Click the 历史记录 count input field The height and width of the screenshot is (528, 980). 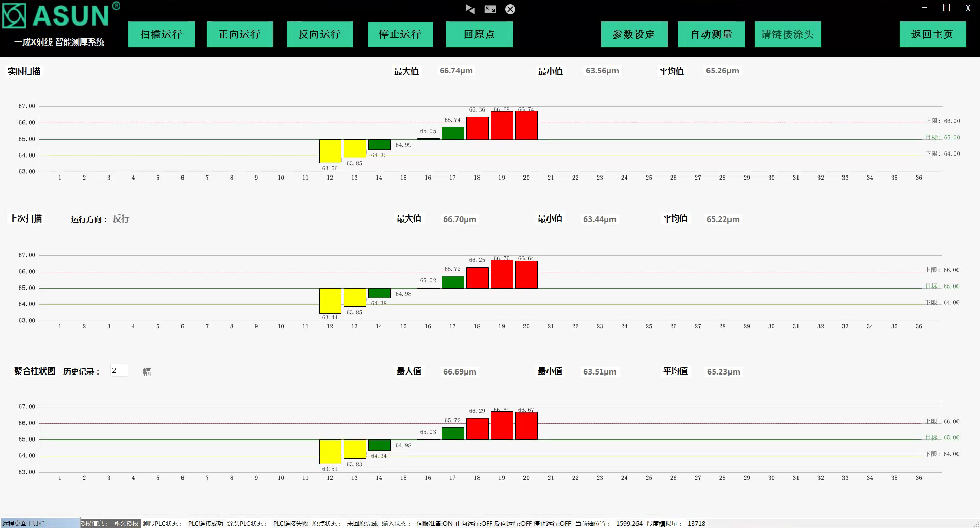pos(119,370)
